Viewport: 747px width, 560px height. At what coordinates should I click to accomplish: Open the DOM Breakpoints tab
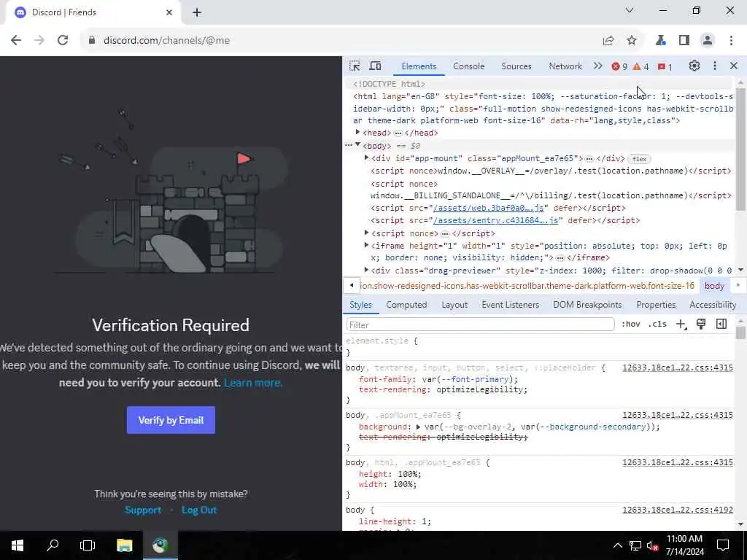[x=587, y=305]
